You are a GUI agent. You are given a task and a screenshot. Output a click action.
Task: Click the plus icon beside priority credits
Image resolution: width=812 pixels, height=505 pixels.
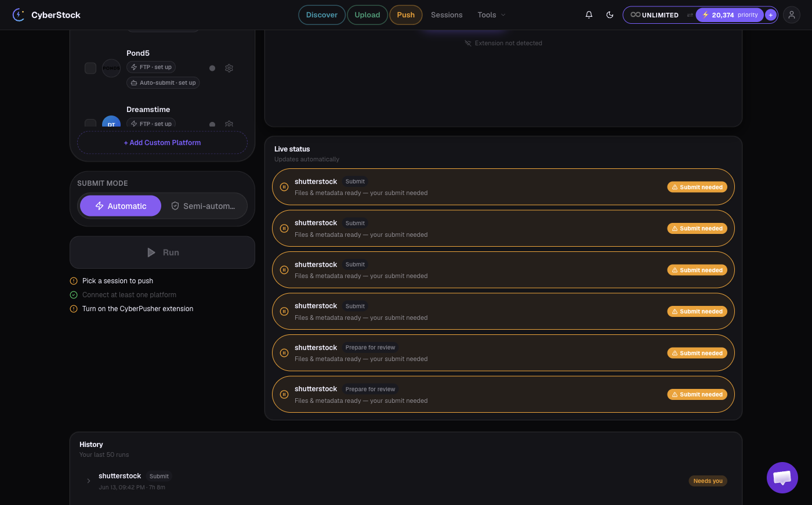point(770,15)
